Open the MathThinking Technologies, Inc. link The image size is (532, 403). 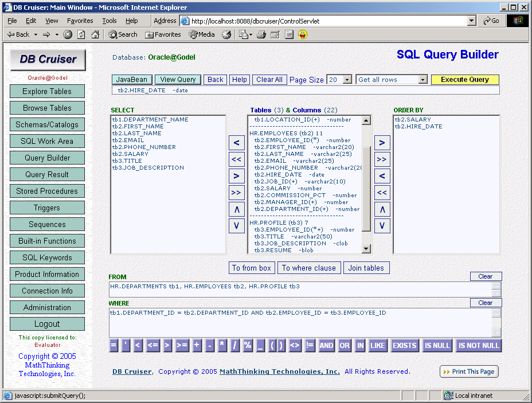point(280,372)
